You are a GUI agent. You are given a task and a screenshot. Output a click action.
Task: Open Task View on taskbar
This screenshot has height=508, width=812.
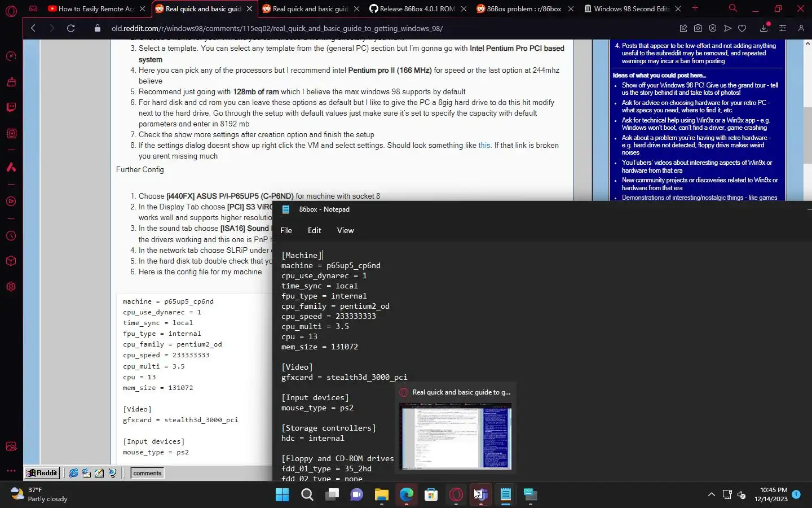332,495
